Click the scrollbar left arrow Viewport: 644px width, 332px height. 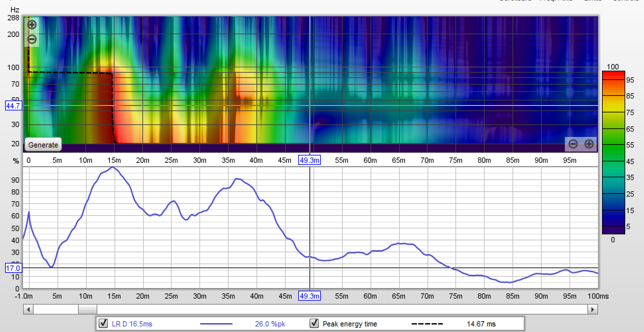tap(28, 309)
